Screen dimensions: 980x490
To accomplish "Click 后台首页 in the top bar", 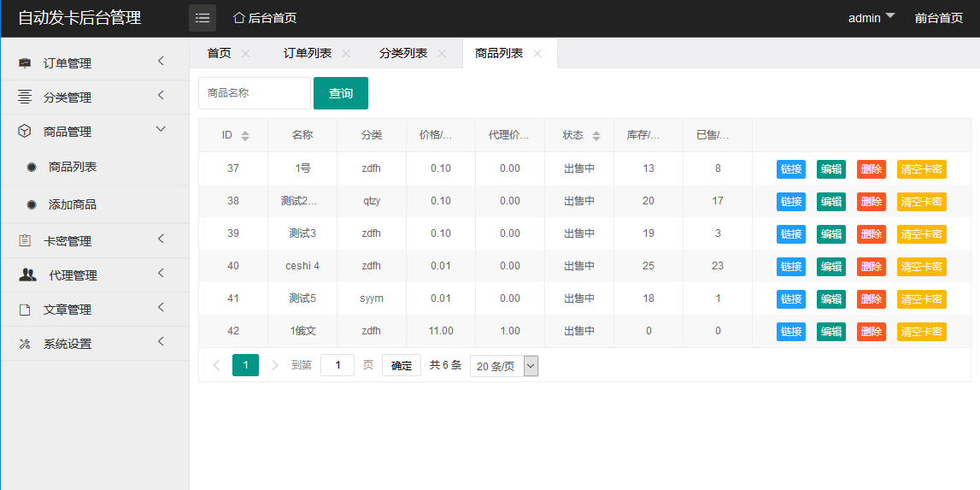I will pos(273,18).
